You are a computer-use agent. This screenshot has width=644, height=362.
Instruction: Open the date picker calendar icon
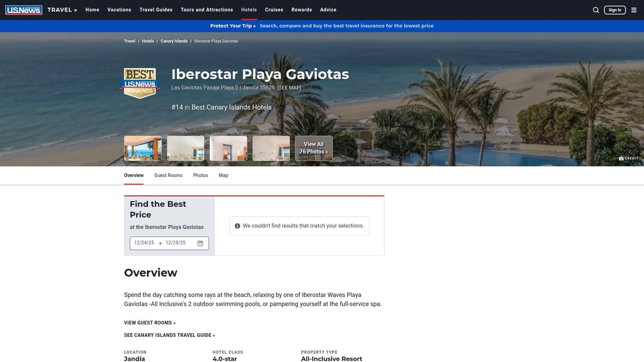click(200, 243)
